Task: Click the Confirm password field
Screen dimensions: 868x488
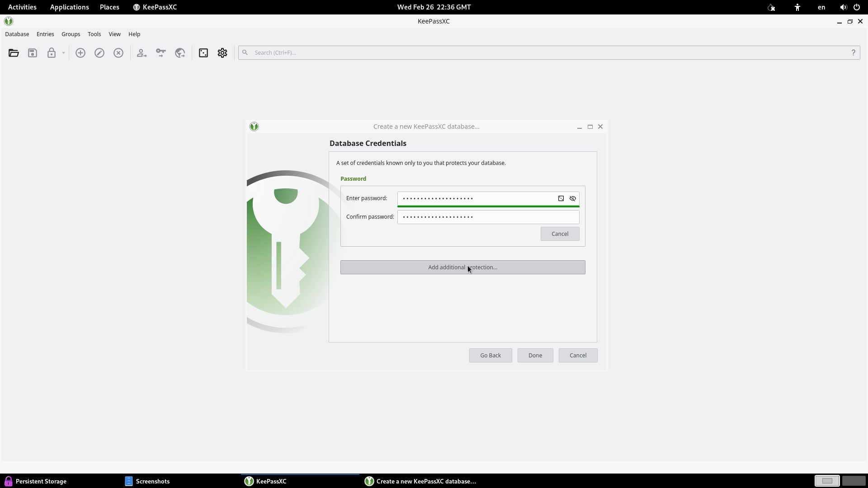Action: (488, 217)
